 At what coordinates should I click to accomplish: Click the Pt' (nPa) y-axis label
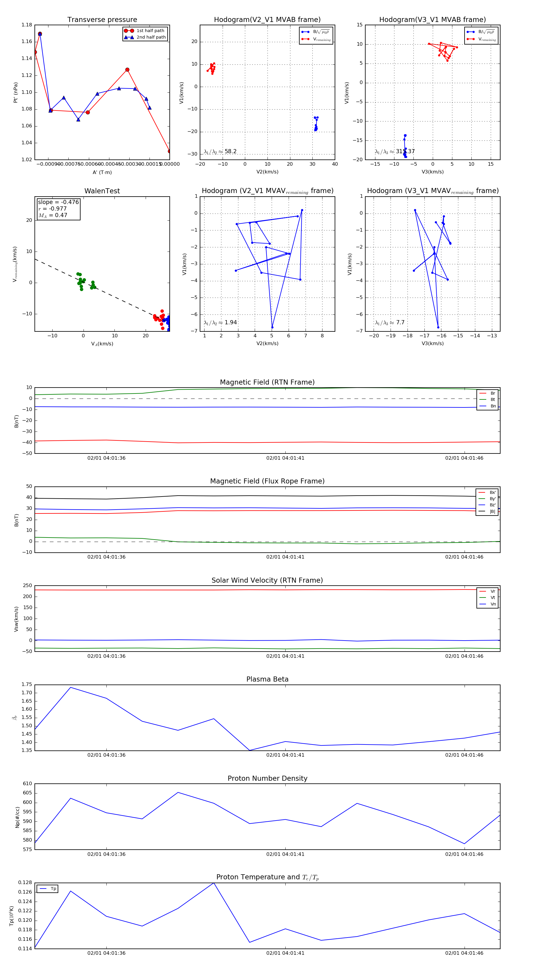coord(16,92)
